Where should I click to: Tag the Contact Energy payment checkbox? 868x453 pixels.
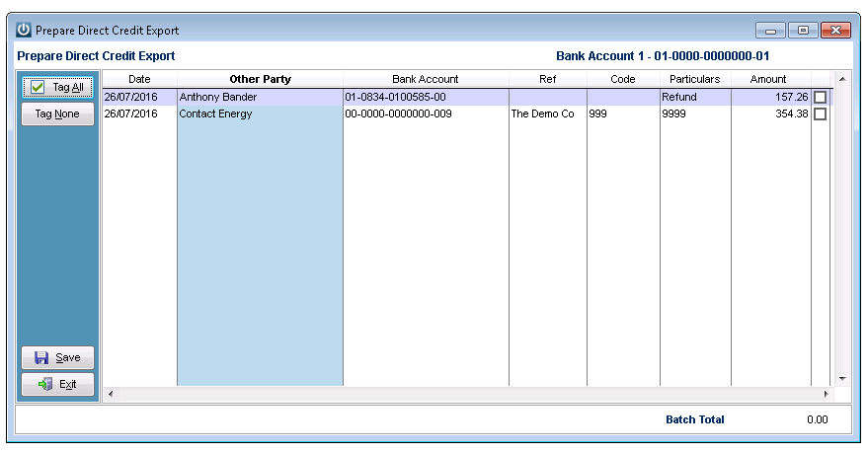click(x=820, y=114)
